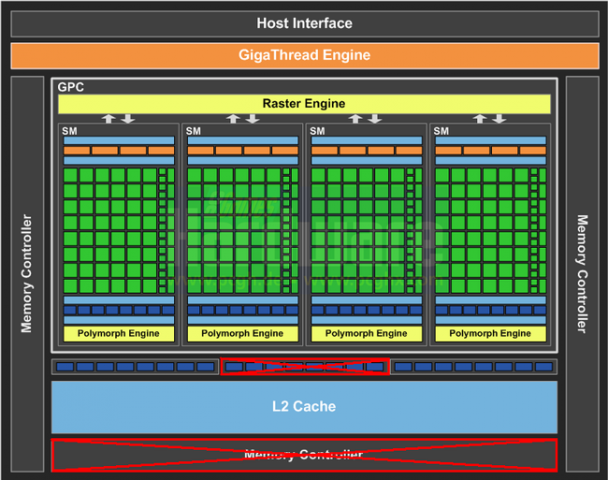Click the GPC label text

pos(71,87)
